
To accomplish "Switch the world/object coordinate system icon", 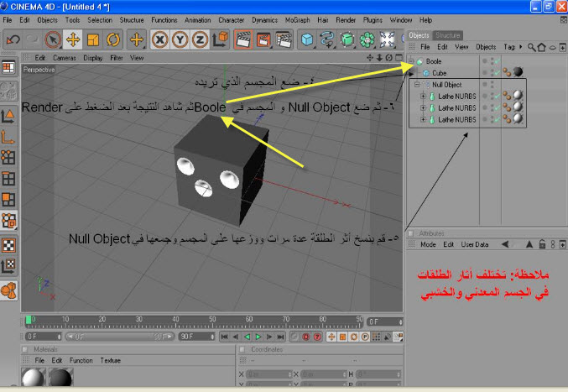I will click(x=220, y=39).
